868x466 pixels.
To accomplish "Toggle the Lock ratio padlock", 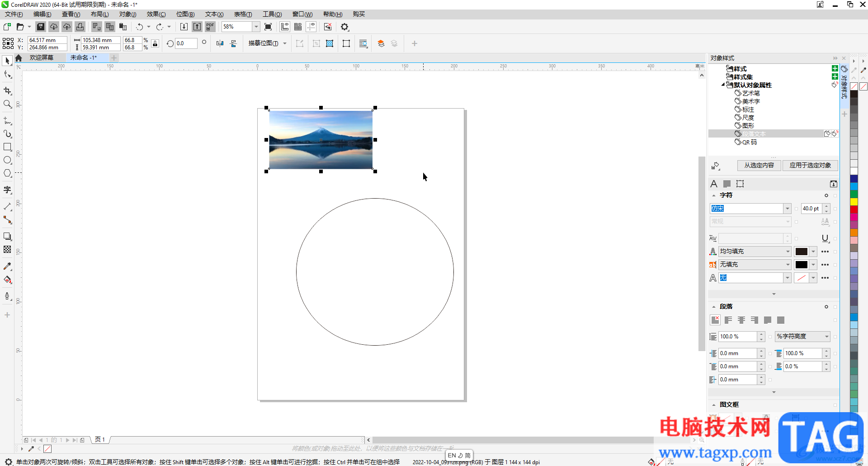I will (155, 43).
